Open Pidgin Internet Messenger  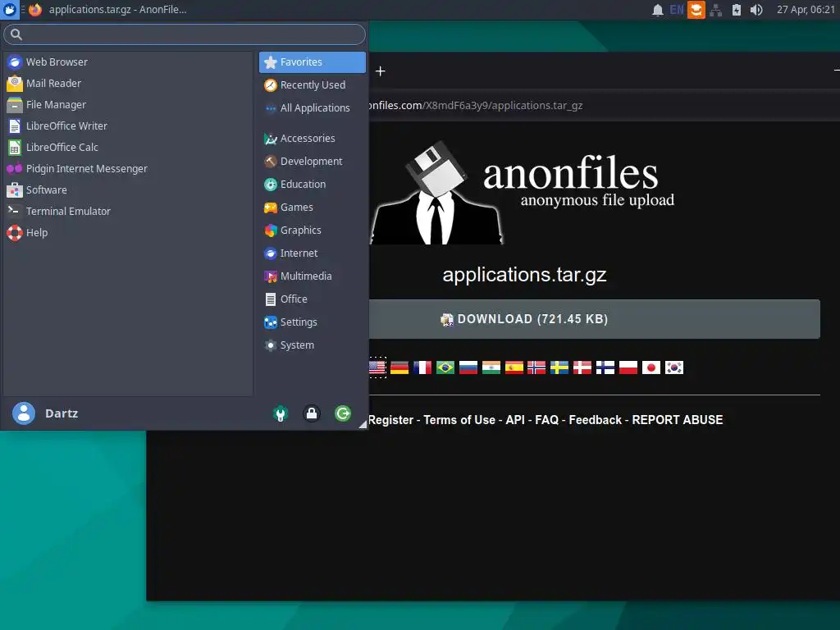pyautogui.click(x=127, y=169)
